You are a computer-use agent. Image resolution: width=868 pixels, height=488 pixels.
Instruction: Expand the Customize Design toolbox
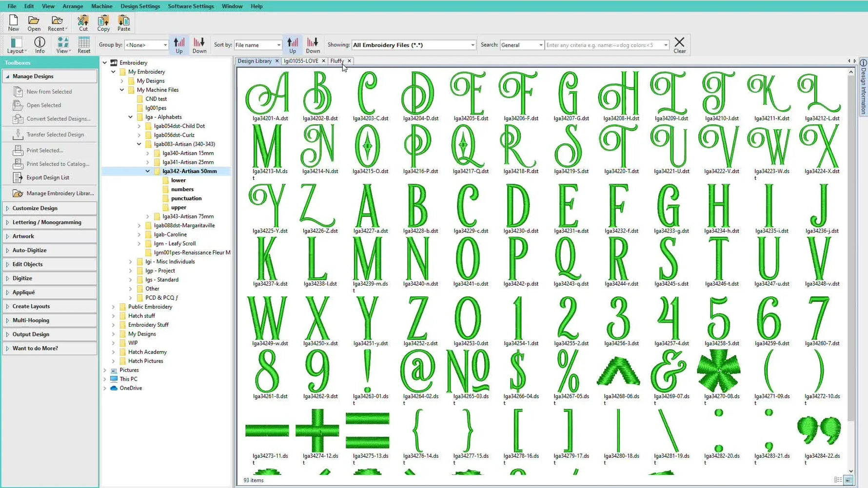click(50, 208)
